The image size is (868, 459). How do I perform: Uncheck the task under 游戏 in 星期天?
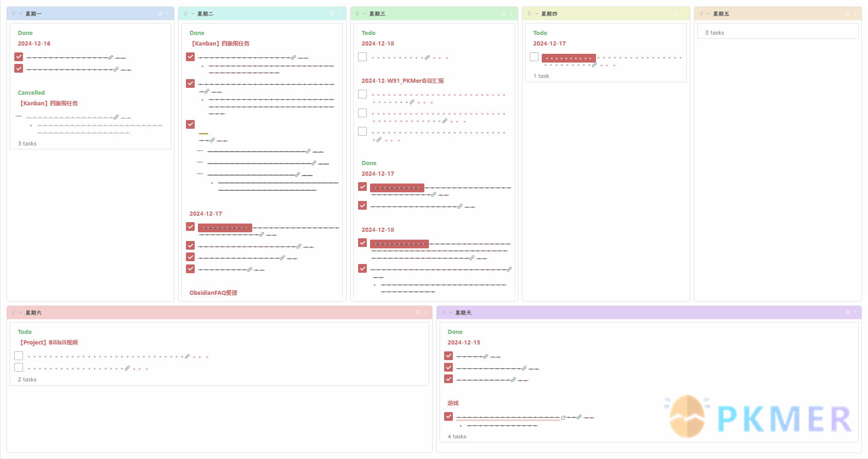pos(448,416)
